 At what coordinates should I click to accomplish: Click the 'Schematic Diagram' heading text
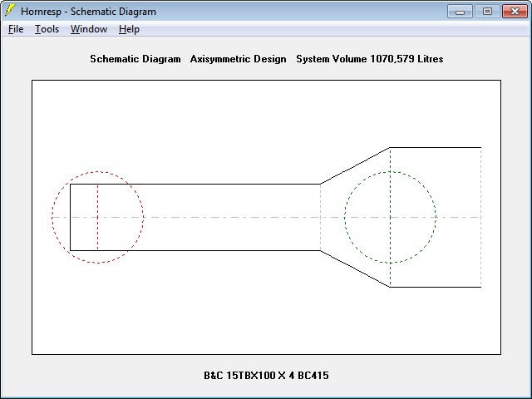coord(135,59)
